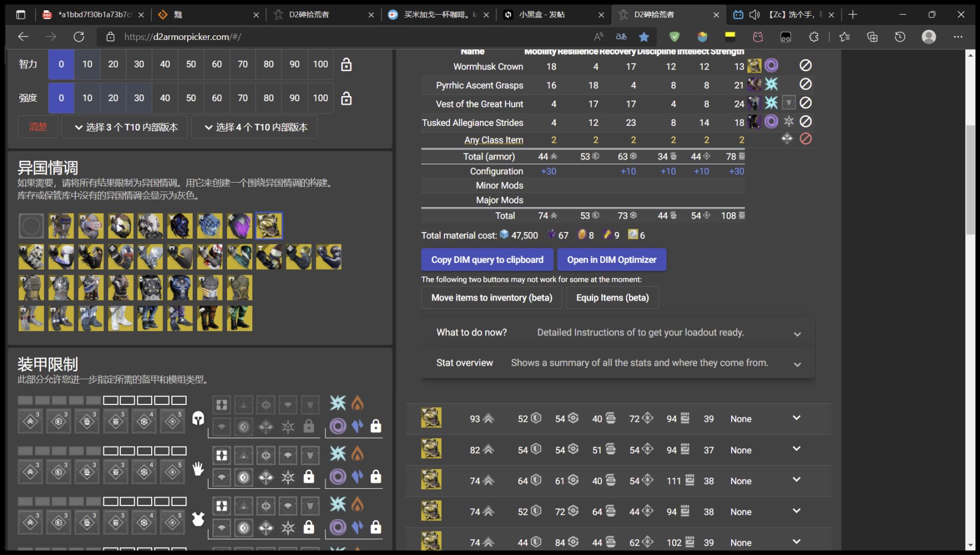This screenshot has width=980, height=555.
Task: Toggle the 强度 stat lock
Action: point(347,98)
